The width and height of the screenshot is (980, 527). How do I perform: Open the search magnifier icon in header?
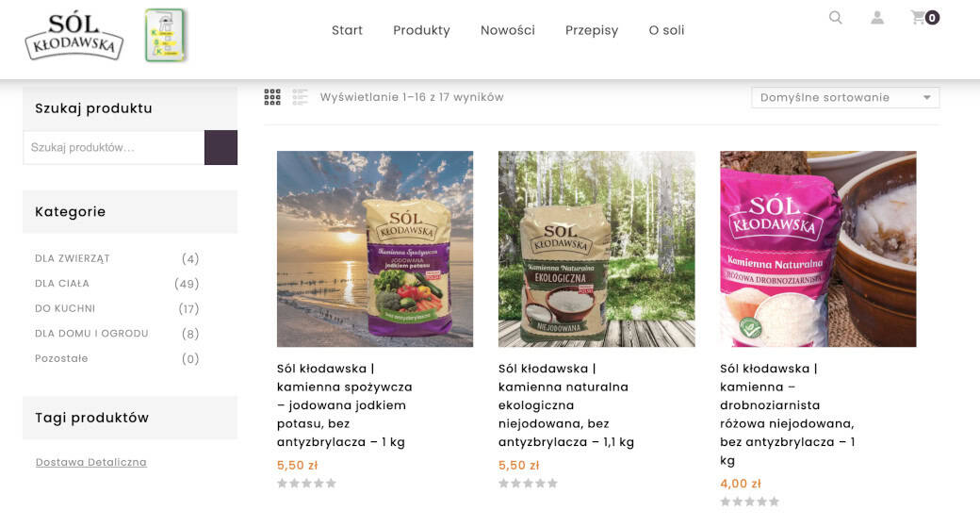point(835,17)
